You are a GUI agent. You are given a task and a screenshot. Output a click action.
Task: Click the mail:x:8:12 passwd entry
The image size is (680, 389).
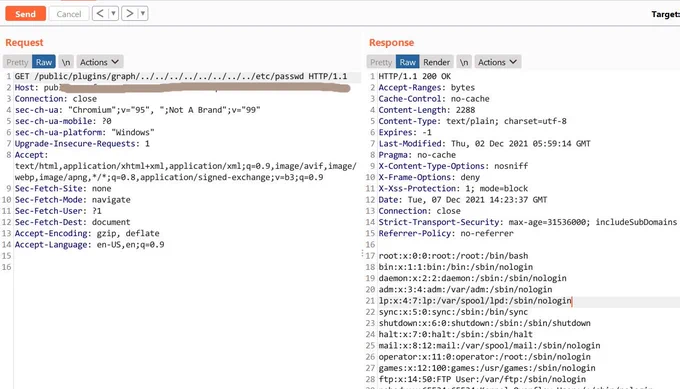click(x=490, y=346)
